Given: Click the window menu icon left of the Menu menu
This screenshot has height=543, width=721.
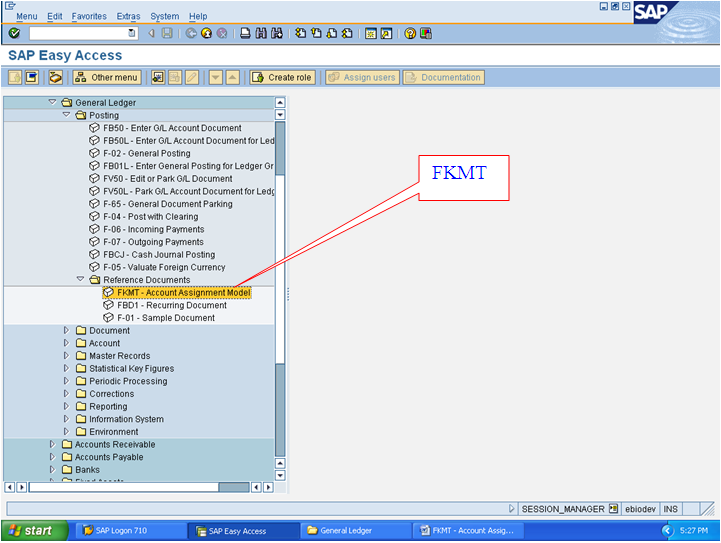Looking at the screenshot, I should tap(10, 6).
